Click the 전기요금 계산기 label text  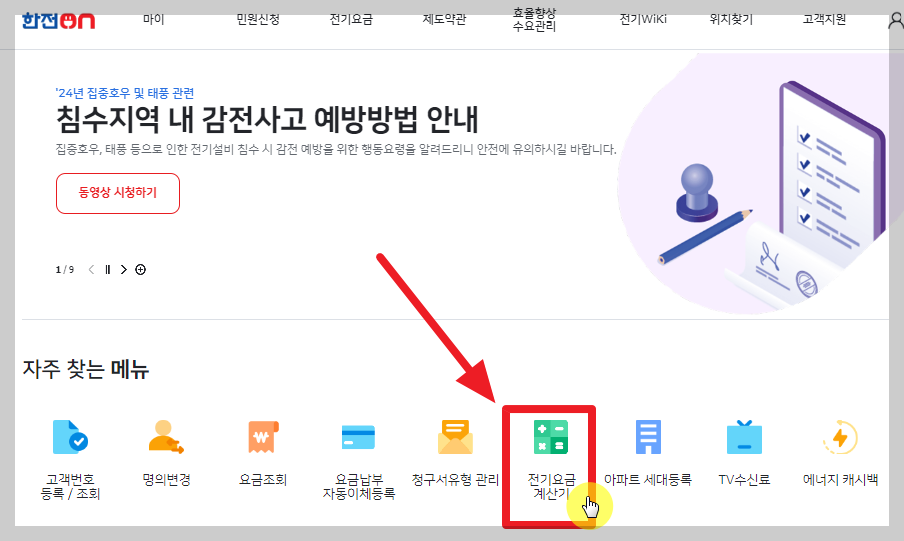tap(551, 486)
